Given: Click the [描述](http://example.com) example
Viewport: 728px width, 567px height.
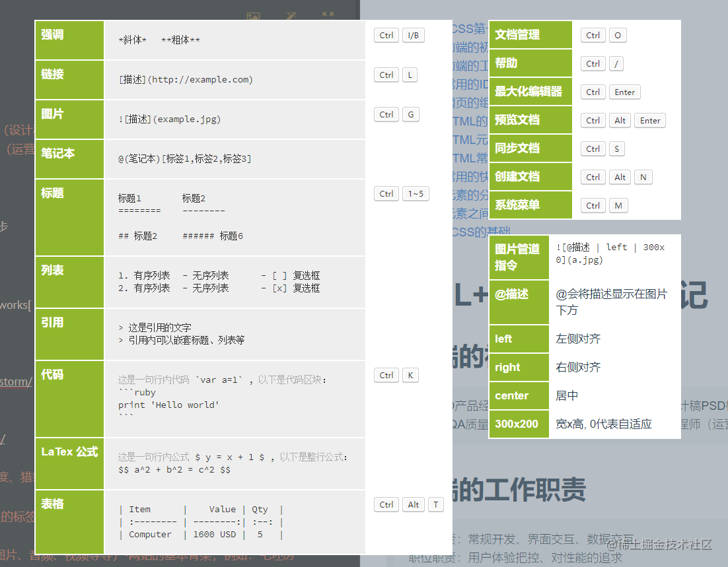Looking at the screenshot, I should pos(186,80).
